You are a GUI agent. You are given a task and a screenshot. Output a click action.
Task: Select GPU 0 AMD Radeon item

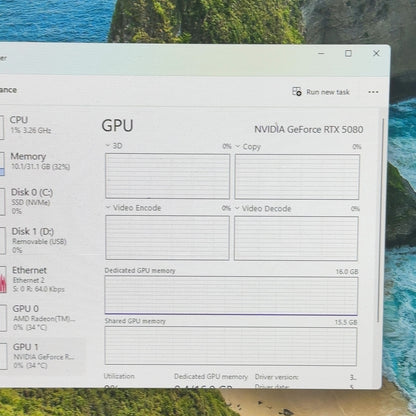(42, 317)
